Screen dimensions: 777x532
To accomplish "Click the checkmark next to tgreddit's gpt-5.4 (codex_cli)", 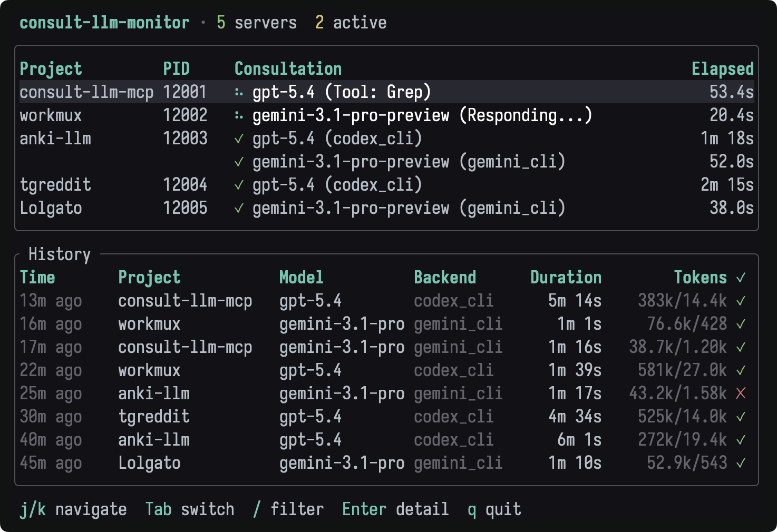I will tap(239, 185).
